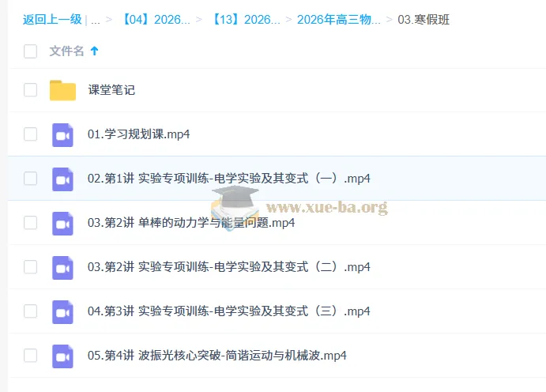Open the 【04】2026... breadcrumb folder
Screen dimensions: 546x392
coord(156,20)
